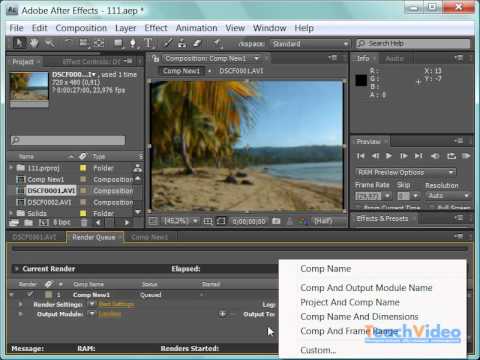This screenshot has height=360, width=480.
Task: Select the Pen tool
Action: click(133, 43)
